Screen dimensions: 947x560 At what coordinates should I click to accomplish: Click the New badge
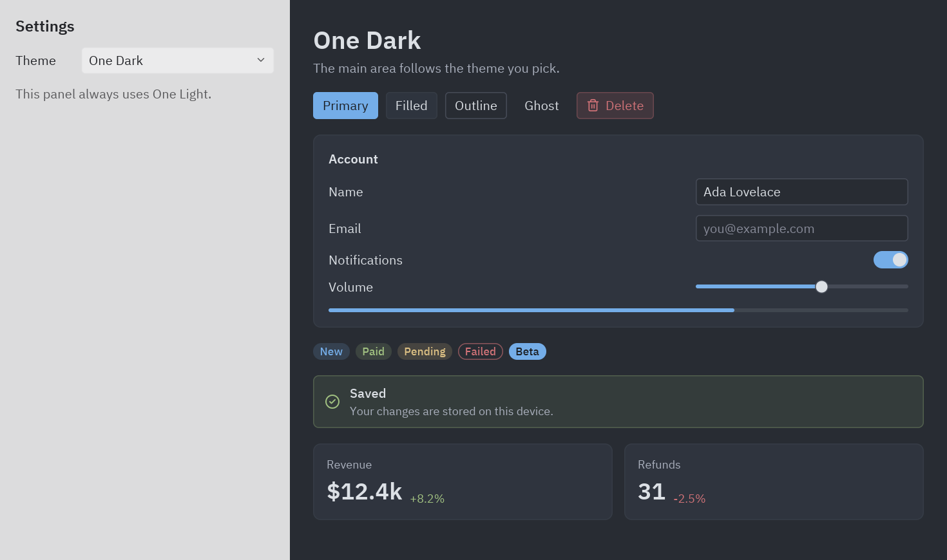(331, 351)
